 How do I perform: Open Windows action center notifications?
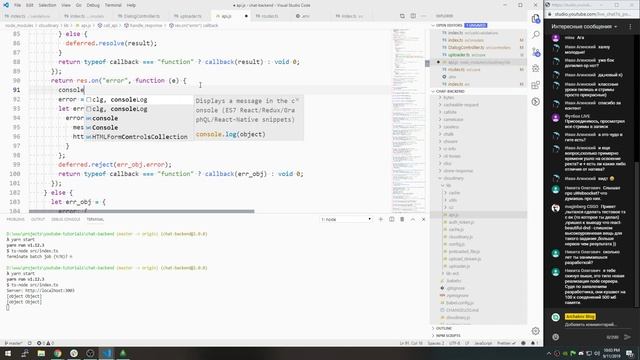tap(630, 353)
